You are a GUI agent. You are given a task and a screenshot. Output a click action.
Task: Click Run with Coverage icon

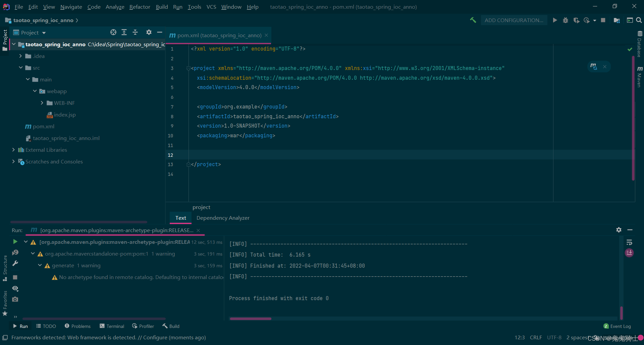click(576, 20)
